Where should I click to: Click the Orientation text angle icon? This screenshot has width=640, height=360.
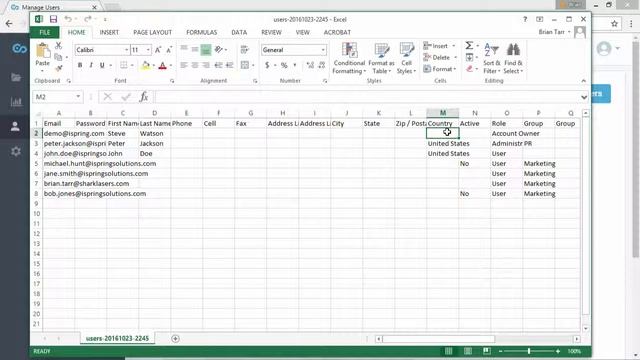(219, 50)
